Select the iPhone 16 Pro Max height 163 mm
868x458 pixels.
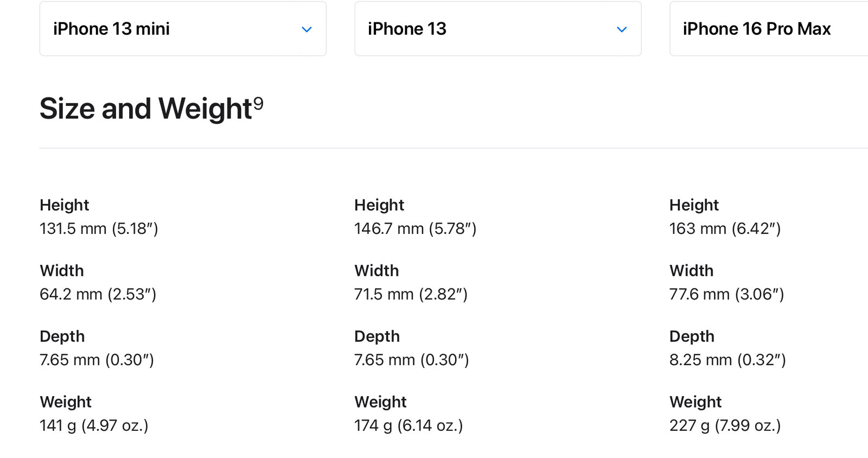pyautogui.click(x=725, y=228)
